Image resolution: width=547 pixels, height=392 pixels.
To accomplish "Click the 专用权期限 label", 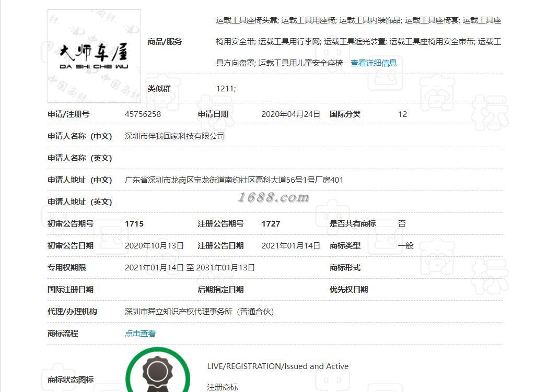I will click(67, 268).
